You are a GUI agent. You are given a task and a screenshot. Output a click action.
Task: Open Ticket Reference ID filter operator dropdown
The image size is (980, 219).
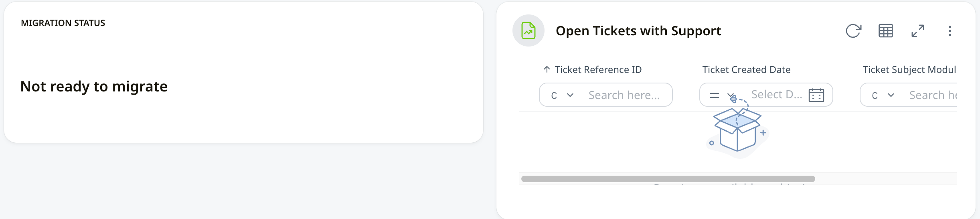[x=562, y=95]
